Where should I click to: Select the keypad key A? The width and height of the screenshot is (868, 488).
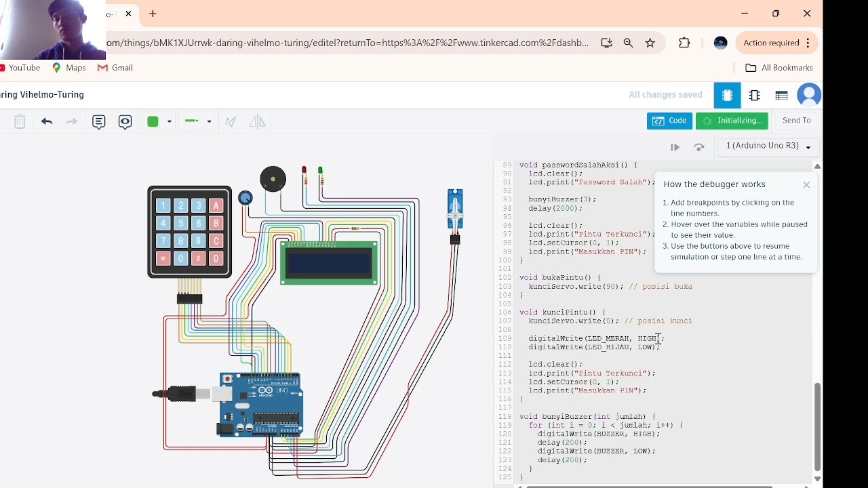(x=216, y=205)
